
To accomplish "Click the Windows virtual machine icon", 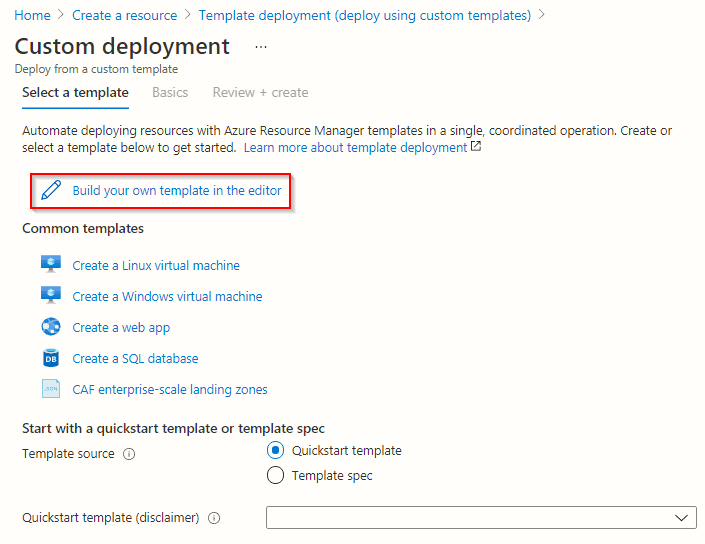I will tap(51, 296).
